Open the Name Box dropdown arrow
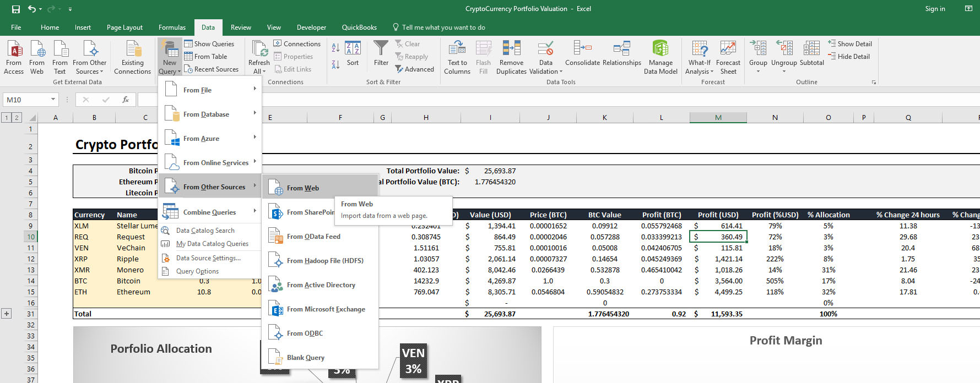 (x=53, y=100)
